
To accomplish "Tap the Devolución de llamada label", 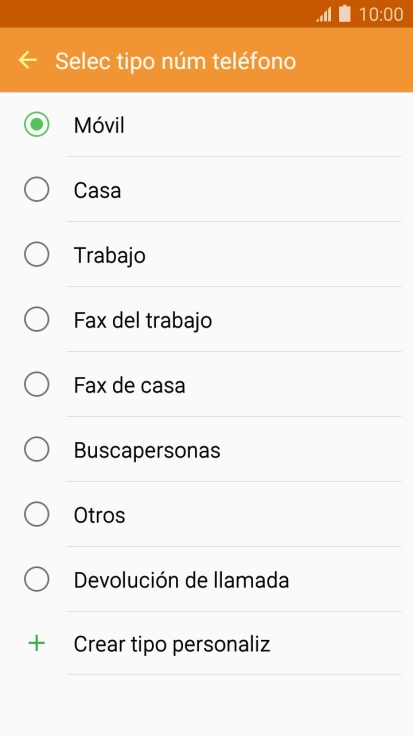I will tap(181, 580).
